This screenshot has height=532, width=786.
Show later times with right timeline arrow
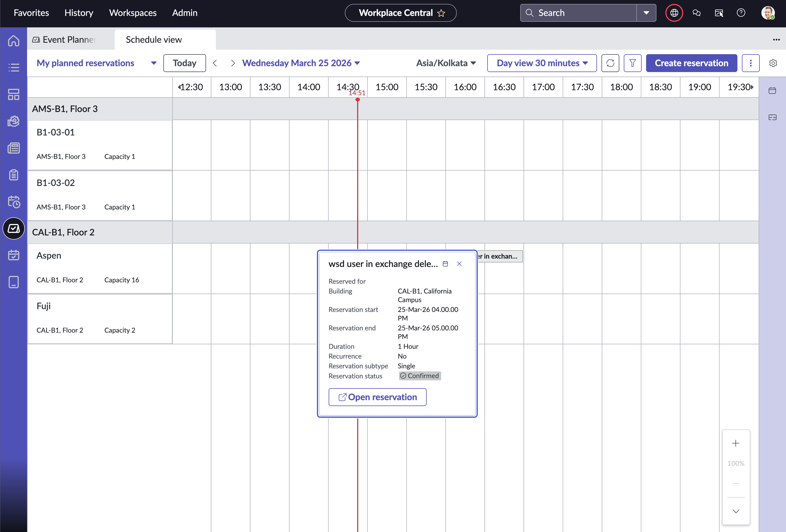pos(752,87)
